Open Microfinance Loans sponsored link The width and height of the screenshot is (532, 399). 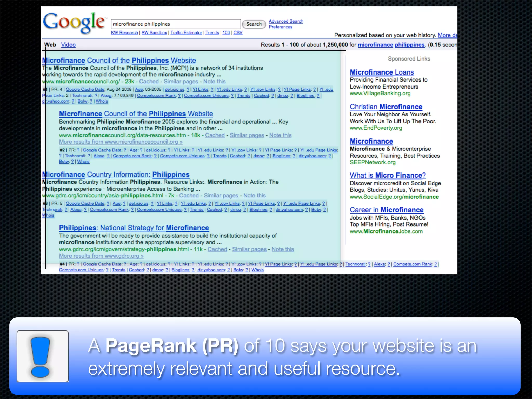point(382,72)
